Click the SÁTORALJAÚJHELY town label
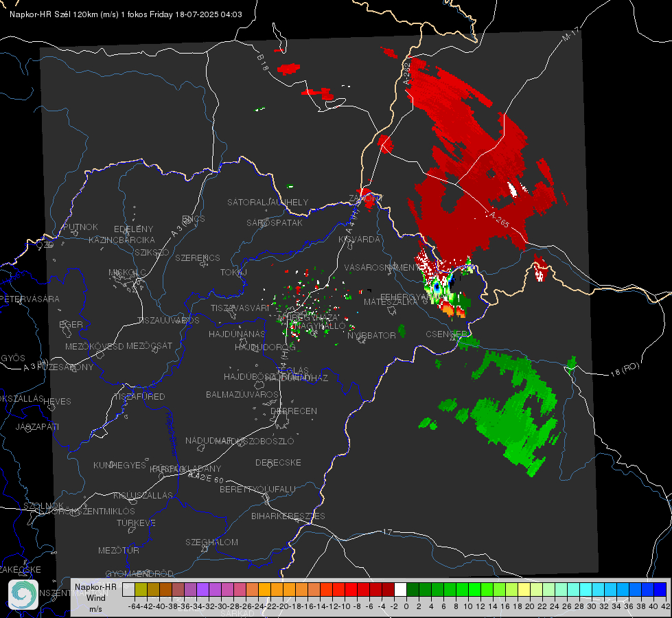672x618 pixels. point(268,202)
